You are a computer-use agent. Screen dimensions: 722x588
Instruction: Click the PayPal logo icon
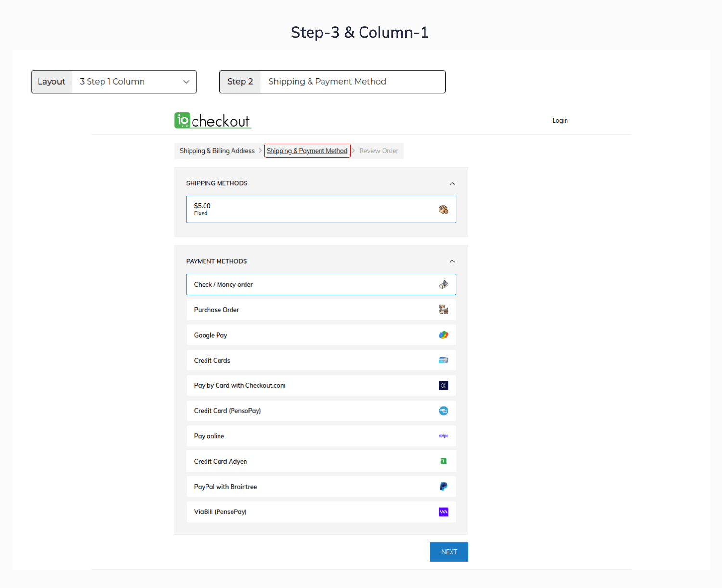tap(443, 486)
